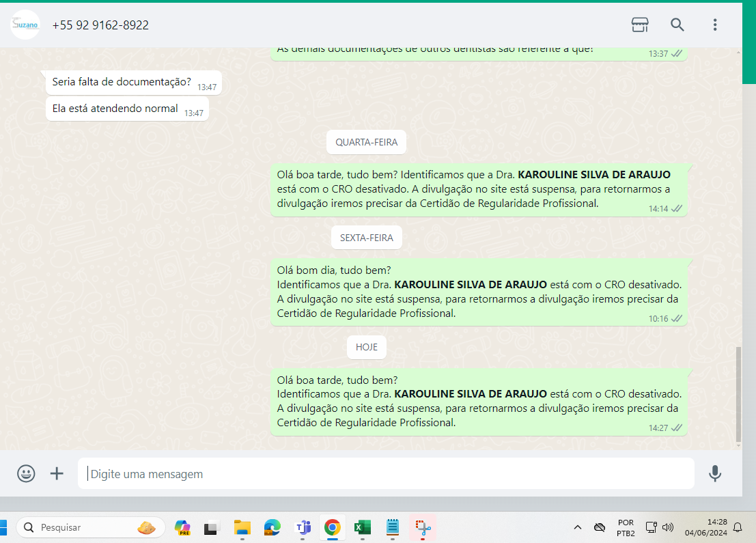Expand the hidden system tray icons chevron
The image size is (756, 543).
tap(577, 527)
